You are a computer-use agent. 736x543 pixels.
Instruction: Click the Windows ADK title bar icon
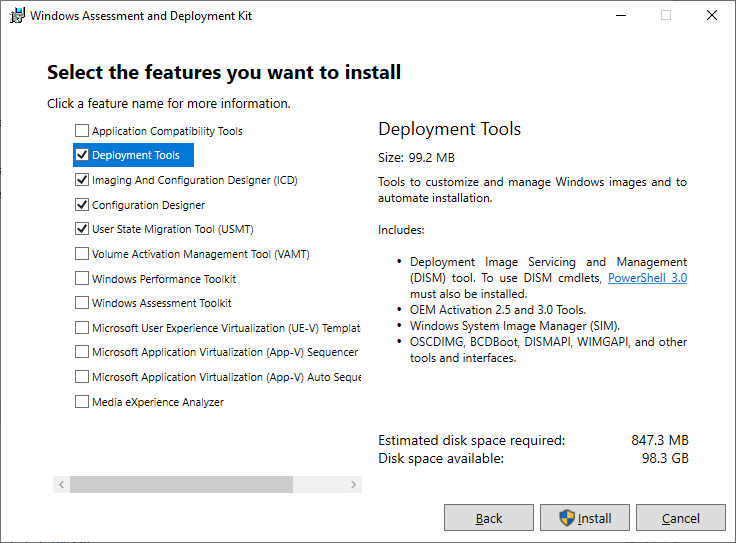pyautogui.click(x=17, y=15)
